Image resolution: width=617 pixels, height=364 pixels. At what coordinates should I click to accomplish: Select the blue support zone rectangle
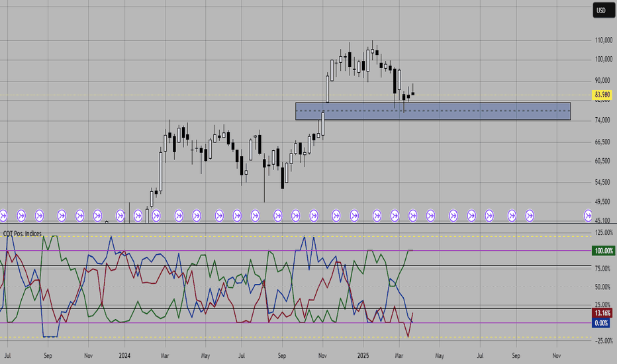tap(433, 111)
